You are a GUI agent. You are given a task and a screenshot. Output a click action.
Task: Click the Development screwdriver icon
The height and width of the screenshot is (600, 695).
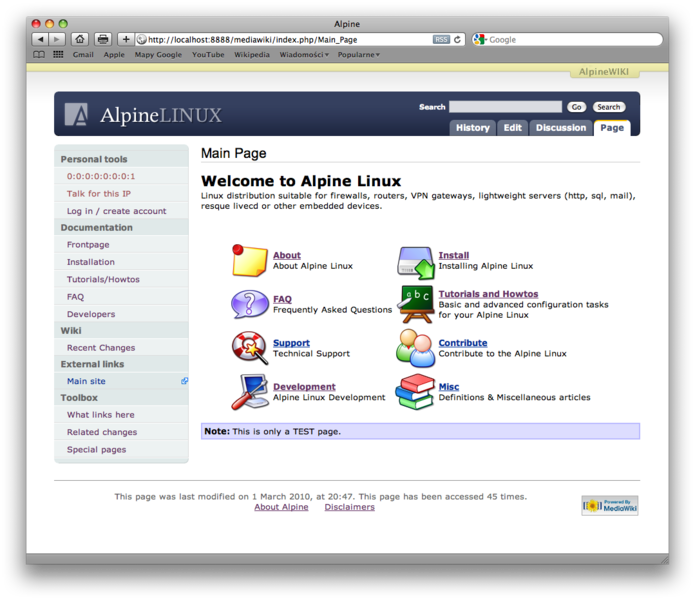(x=250, y=392)
